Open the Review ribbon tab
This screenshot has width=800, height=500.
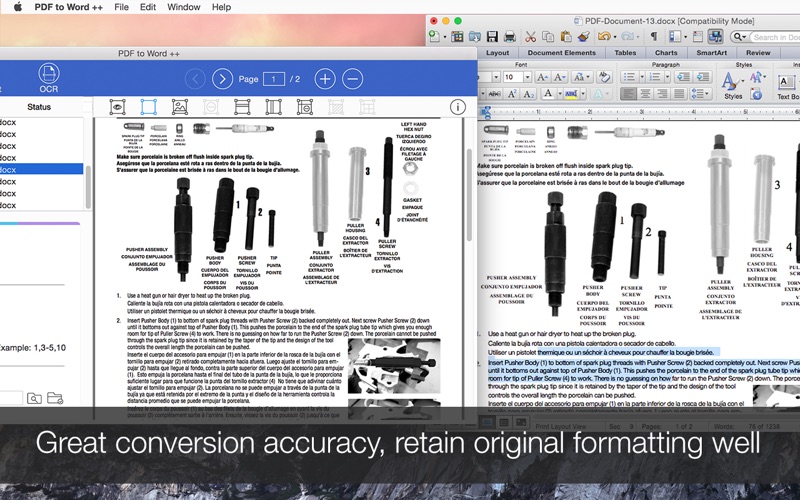758,53
